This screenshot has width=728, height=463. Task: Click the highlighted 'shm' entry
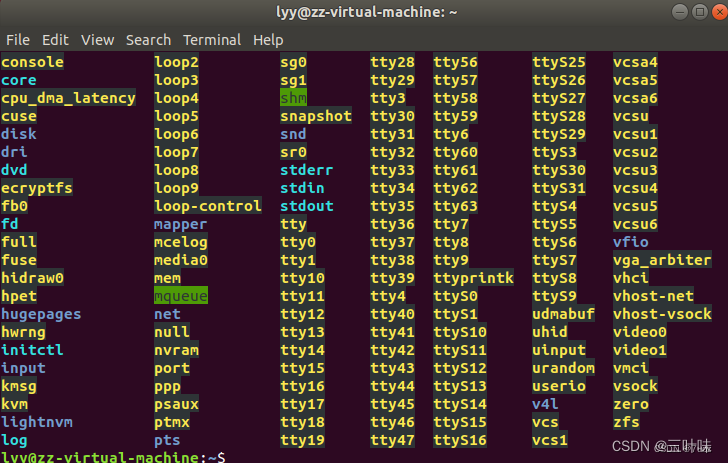click(293, 98)
